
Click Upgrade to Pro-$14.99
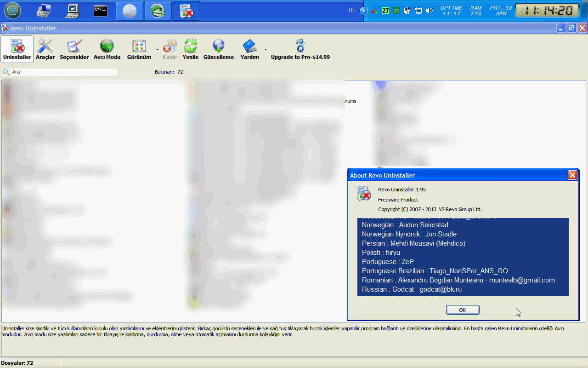(x=300, y=49)
